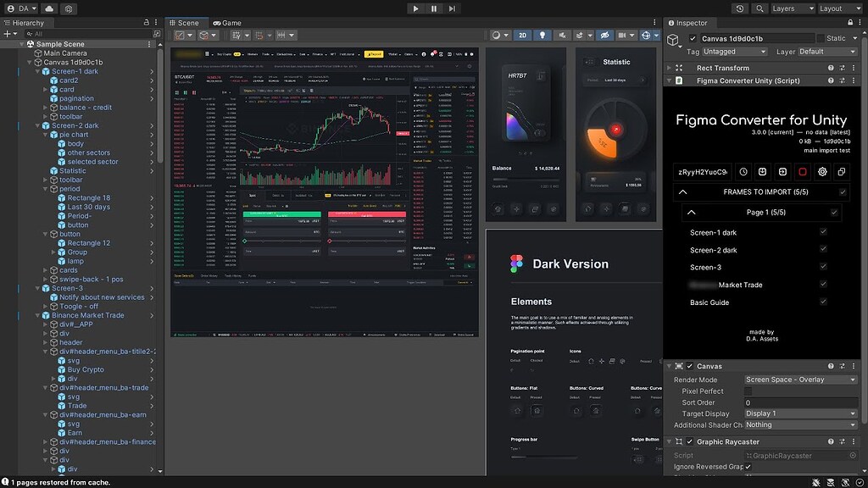Click the made by D.A. Assets link
Image resolution: width=868 pixels, height=488 pixels.
click(x=764, y=335)
